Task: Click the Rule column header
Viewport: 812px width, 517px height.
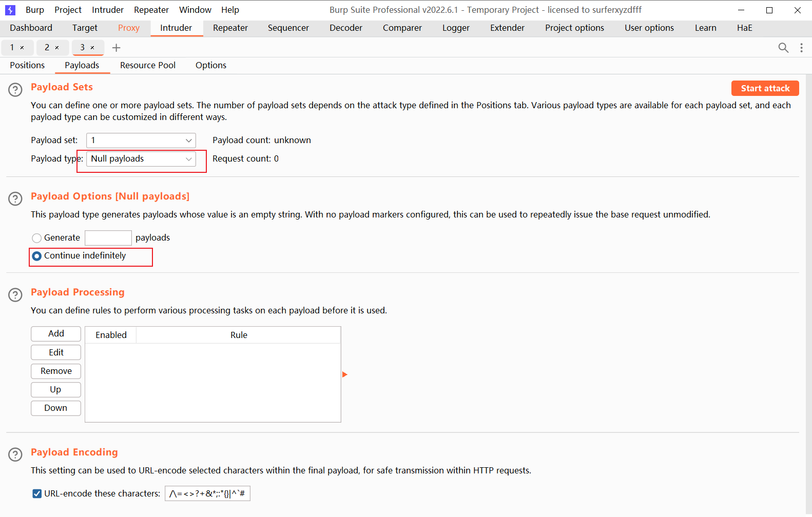Action: point(239,335)
